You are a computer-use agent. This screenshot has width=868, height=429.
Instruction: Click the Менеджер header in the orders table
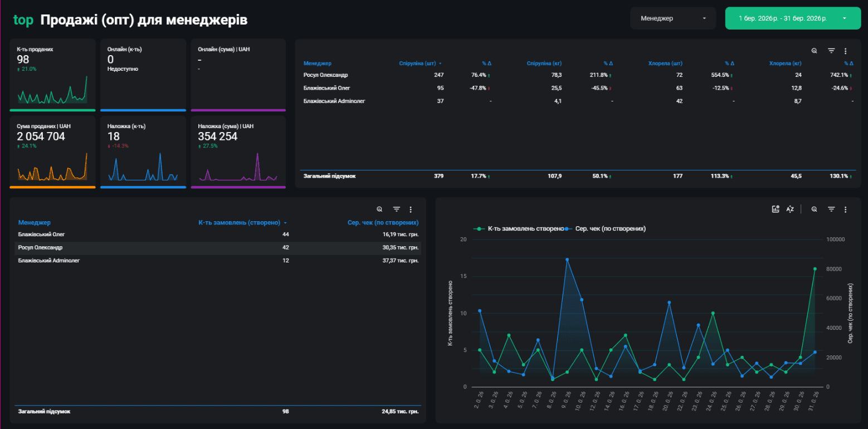tap(35, 223)
